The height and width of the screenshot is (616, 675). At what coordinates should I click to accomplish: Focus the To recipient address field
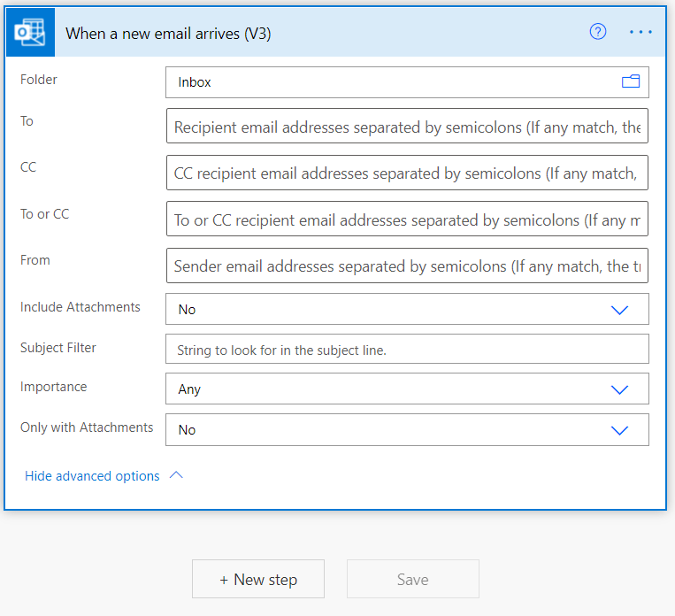tap(407, 127)
